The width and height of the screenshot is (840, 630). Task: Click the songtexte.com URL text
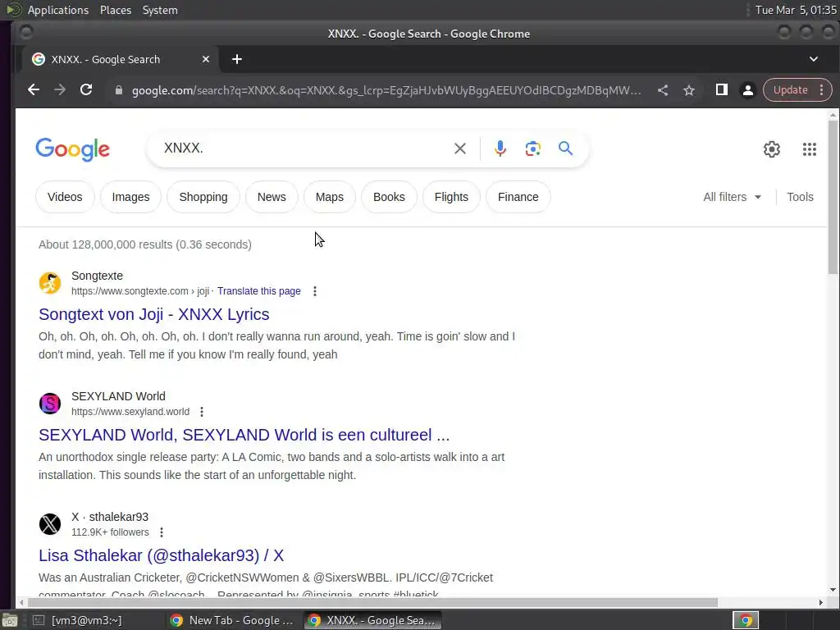pyautogui.click(x=140, y=291)
